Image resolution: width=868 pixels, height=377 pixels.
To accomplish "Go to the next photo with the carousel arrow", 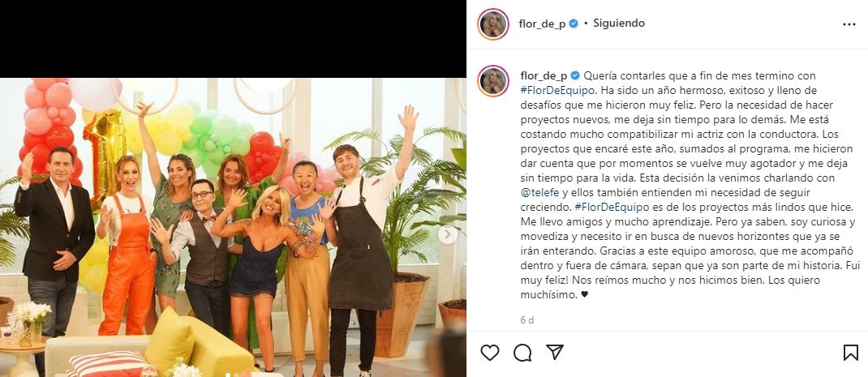I will (448, 235).
